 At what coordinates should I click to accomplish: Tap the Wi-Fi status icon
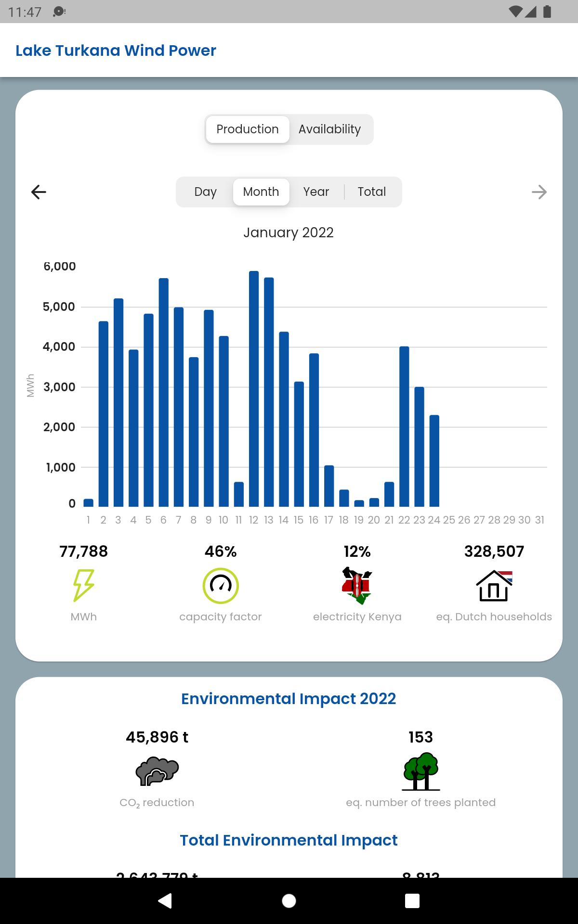(515, 12)
